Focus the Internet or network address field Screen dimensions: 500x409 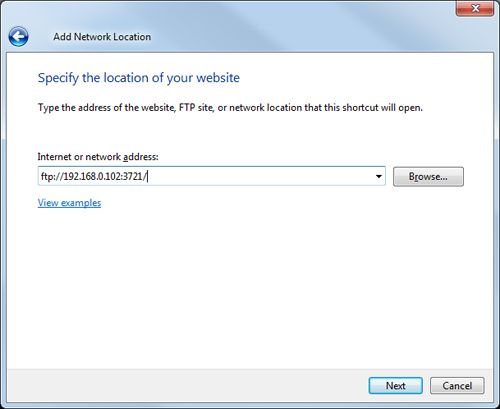point(212,176)
